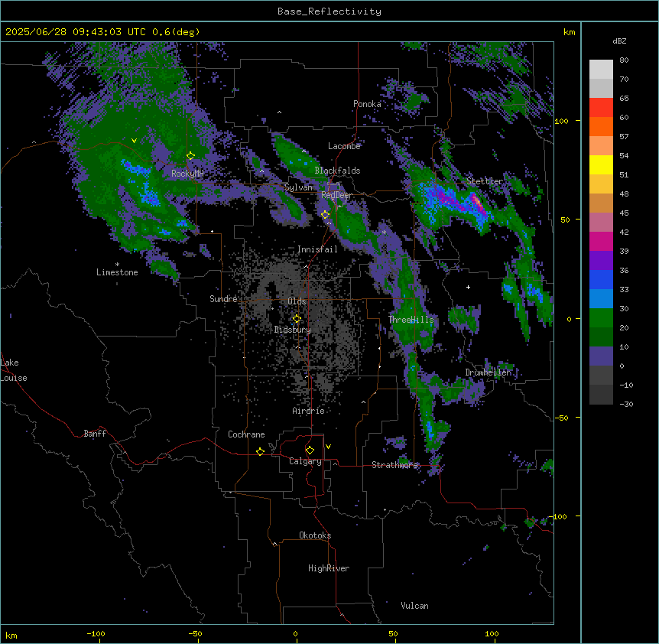Screen dimensions: 659x644
Task: Select the Banff label
Action: tap(95, 434)
